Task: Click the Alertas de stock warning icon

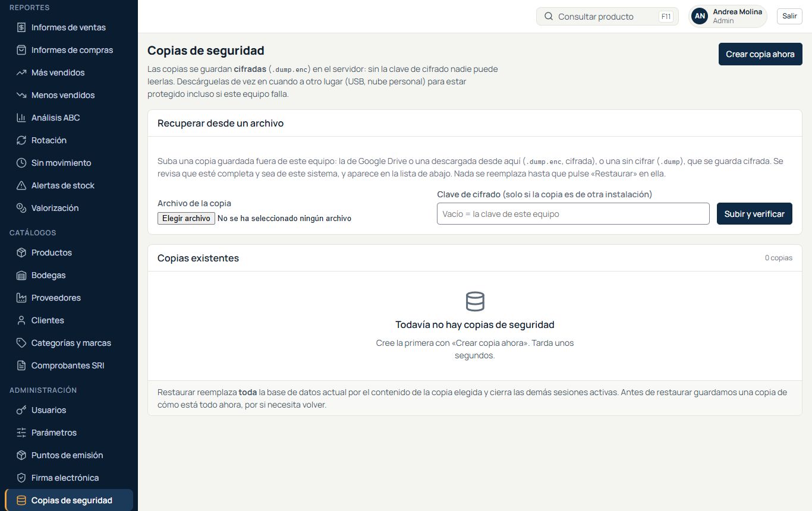Action: tap(21, 185)
